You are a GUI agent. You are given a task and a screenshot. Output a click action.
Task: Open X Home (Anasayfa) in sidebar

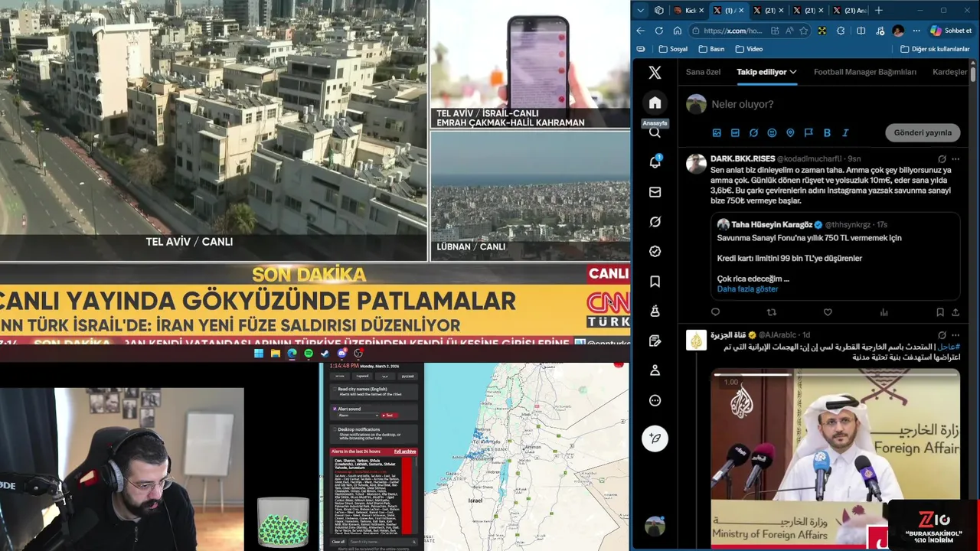pos(655,103)
